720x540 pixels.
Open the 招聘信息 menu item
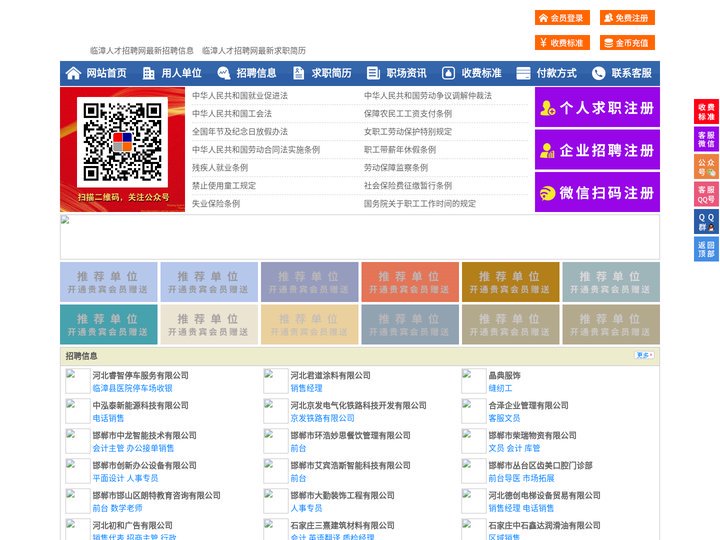click(x=256, y=73)
